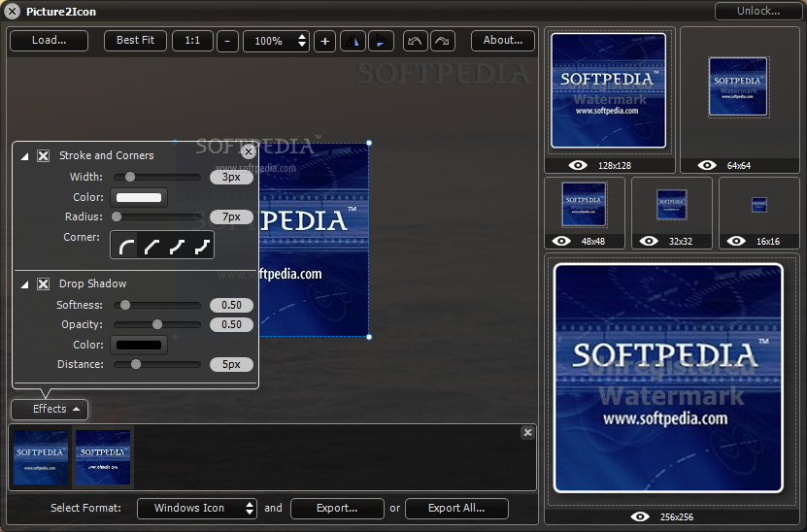Image resolution: width=807 pixels, height=532 pixels.
Task: Pick the white stroke color swatch
Action: point(139,198)
